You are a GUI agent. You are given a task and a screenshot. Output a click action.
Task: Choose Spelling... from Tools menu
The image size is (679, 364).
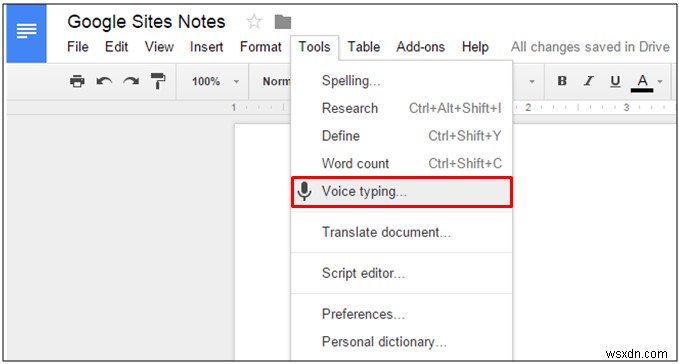[401, 81]
